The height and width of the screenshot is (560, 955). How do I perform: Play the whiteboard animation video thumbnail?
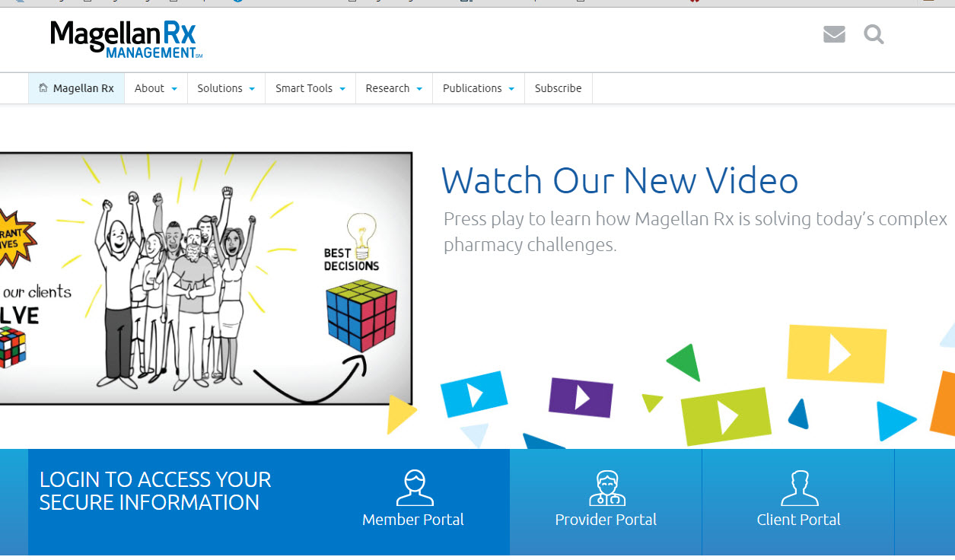click(205, 278)
